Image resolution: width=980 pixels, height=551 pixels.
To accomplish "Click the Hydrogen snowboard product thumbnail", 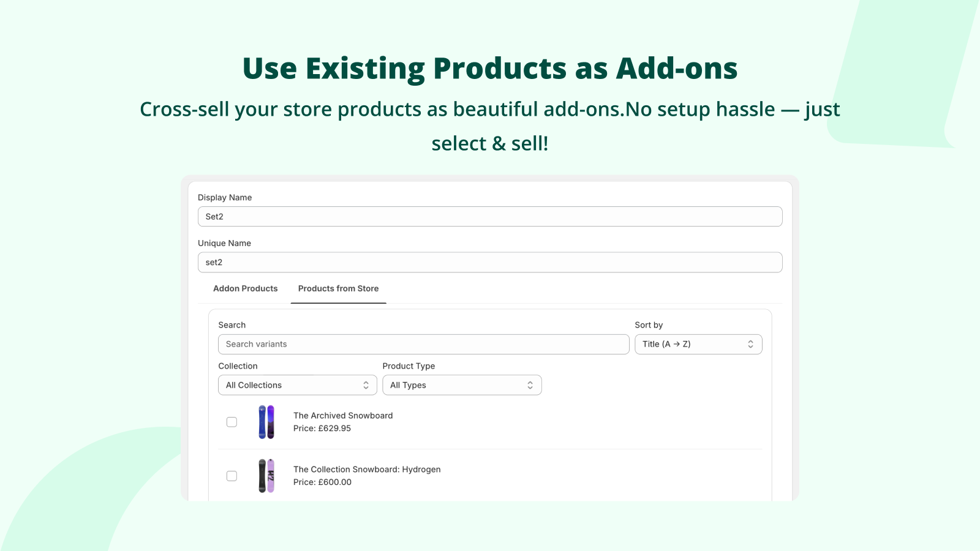I will (266, 476).
